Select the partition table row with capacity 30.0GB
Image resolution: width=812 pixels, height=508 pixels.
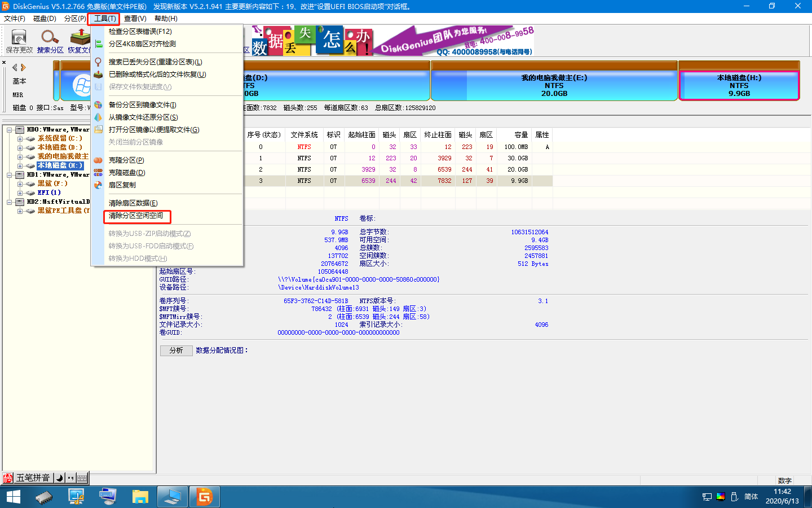click(x=399, y=159)
